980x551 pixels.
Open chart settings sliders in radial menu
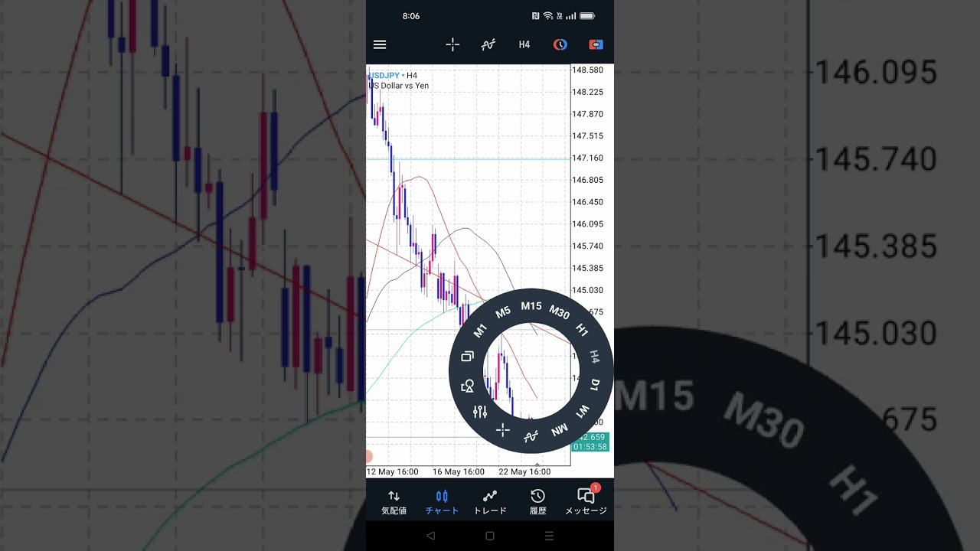point(480,412)
